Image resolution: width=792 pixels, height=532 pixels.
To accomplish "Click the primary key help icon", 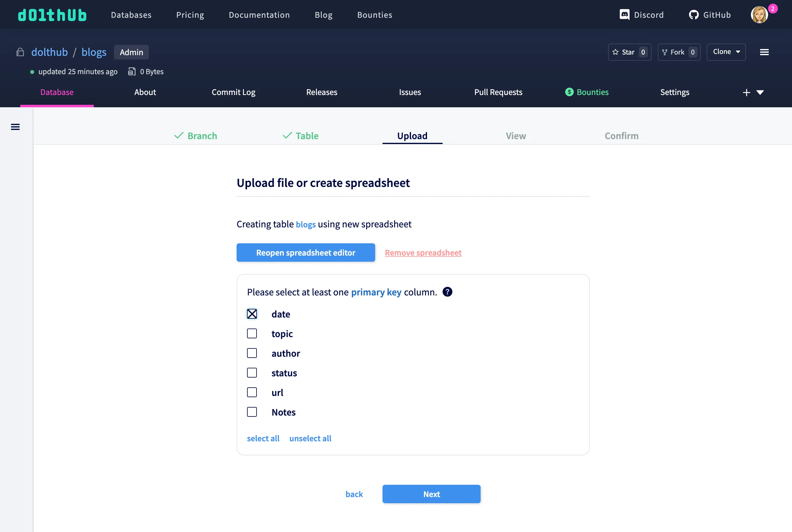I will [x=447, y=292].
